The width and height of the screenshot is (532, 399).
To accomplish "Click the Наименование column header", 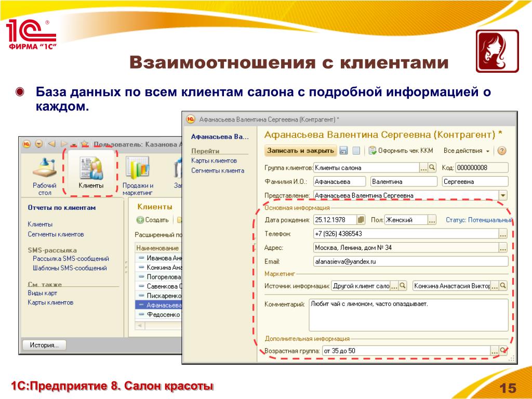I will tap(158, 248).
